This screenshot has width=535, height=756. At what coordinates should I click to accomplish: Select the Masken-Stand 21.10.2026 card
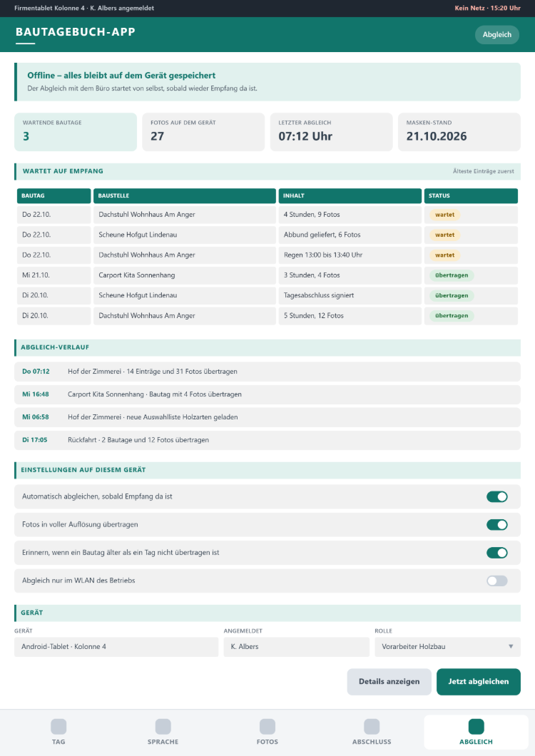pos(459,132)
